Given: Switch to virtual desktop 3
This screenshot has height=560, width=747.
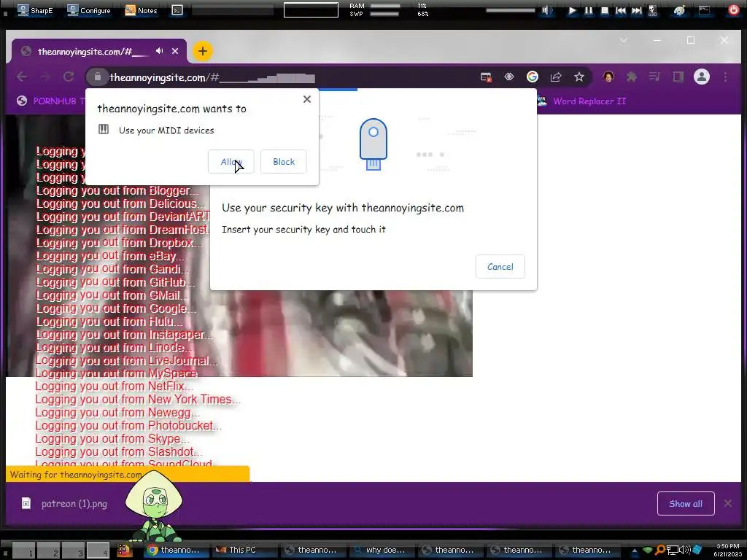Looking at the screenshot, I should pyautogui.click(x=74, y=550).
